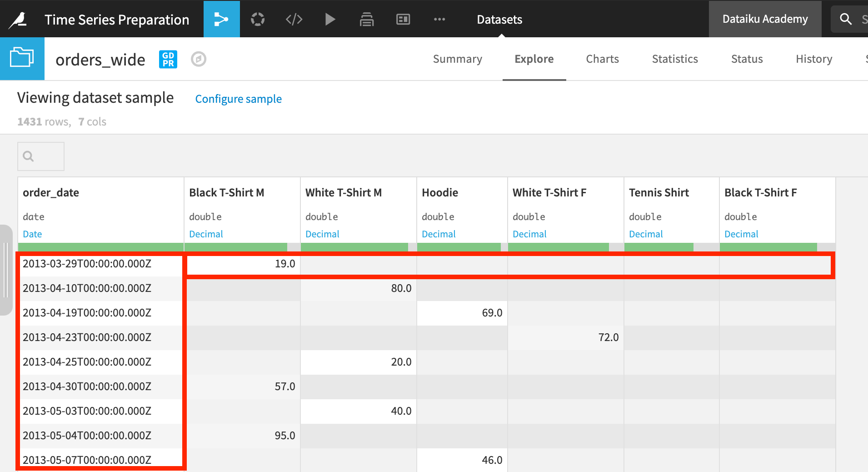
Task: Open the more options ellipsis menu
Action: pyautogui.click(x=439, y=19)
